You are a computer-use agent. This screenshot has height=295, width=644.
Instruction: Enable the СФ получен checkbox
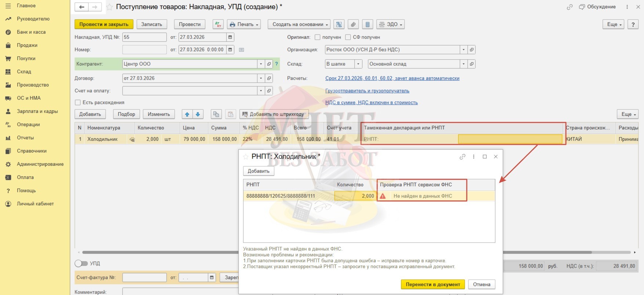[348, 37]
